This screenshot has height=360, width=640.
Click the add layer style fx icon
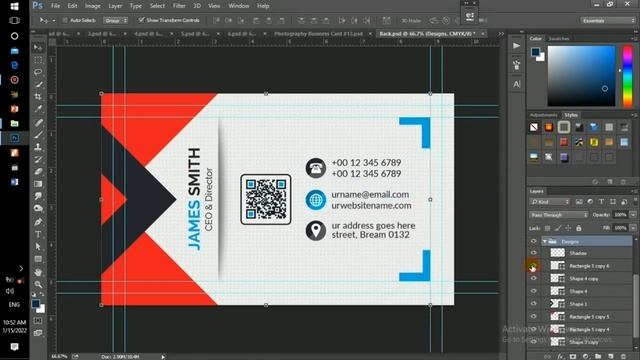[x=561, y=356]
